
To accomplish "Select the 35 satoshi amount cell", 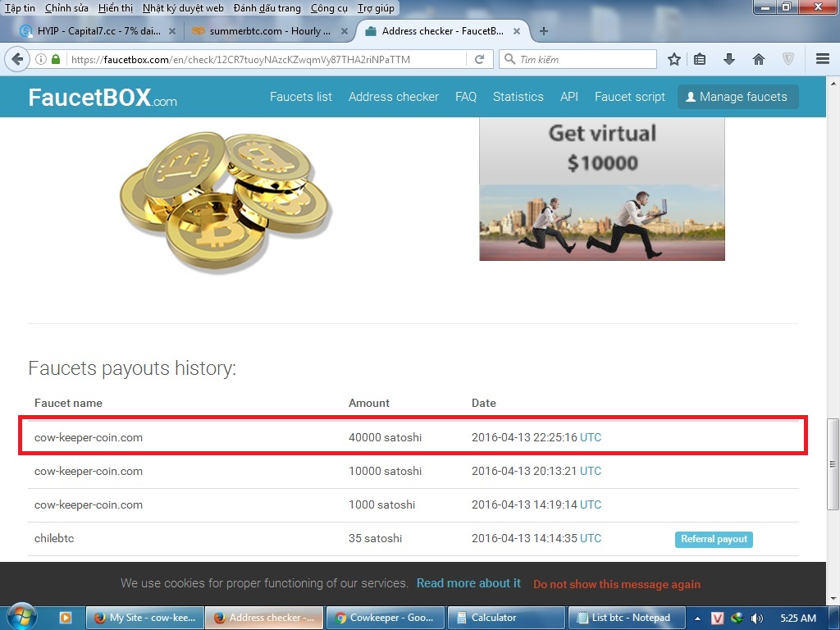I will point(375,538).
